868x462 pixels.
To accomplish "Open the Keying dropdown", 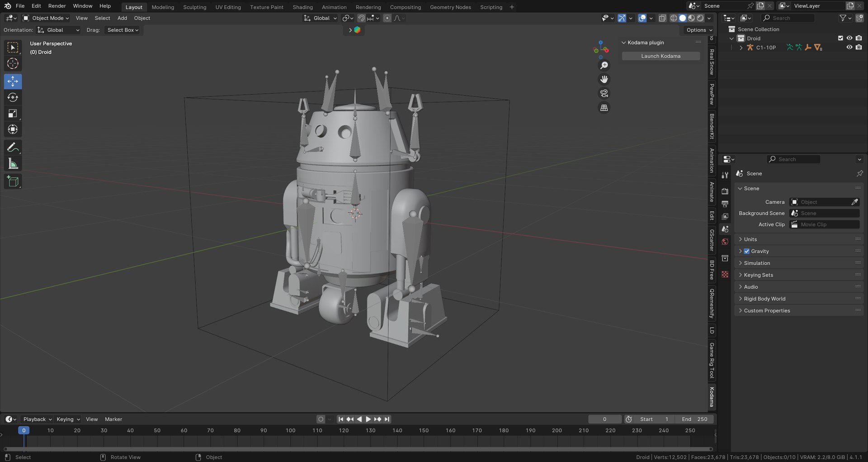I will pyautogui.click(x=68, y=419).
